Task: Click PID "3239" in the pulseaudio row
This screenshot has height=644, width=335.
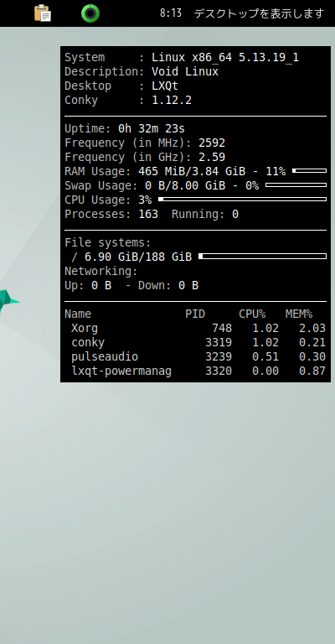Action: pyautogui.click(x=219, y=357)
